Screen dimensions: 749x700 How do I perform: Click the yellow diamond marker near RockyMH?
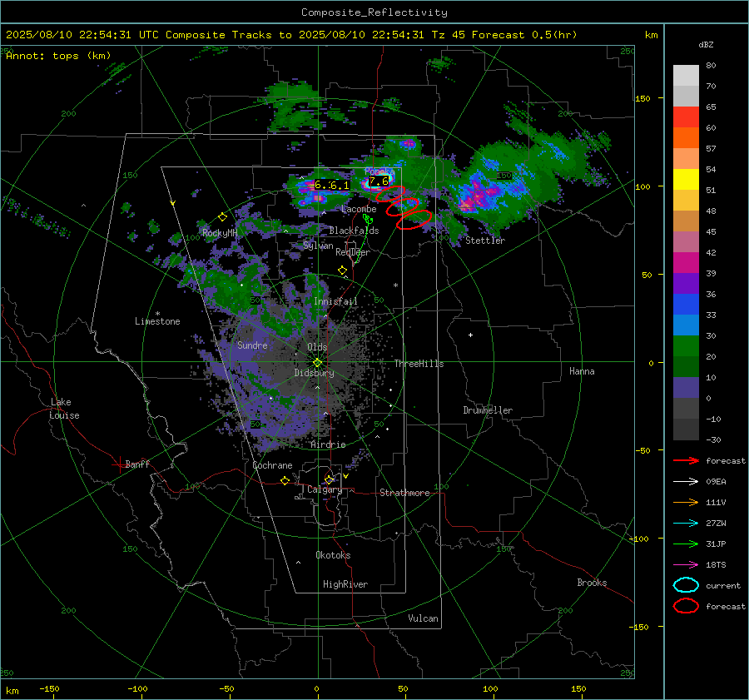(222, 217)
